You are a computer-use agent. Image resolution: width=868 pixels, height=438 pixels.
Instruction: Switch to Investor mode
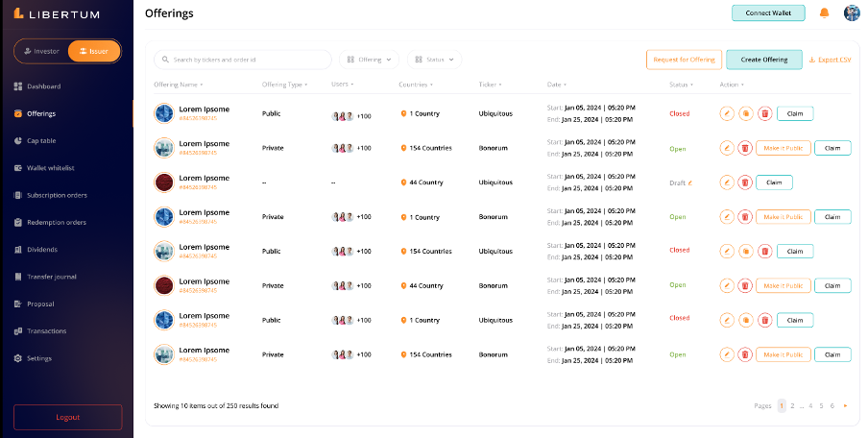click(x=41, y=51)
